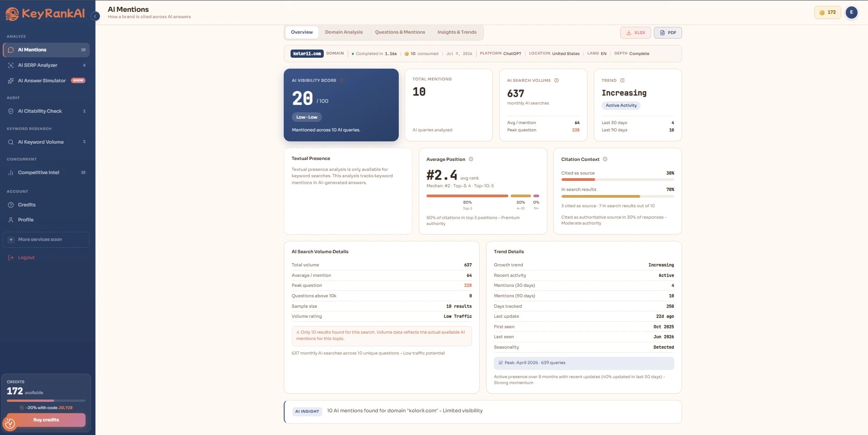Switch to the Domain Analysis tab

pyautogui.click(x=344, y=32)
